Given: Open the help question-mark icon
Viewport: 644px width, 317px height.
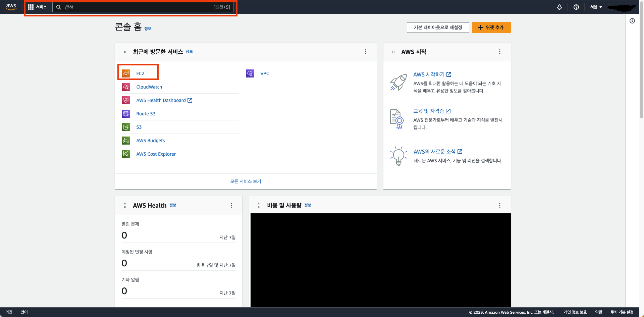Looking at the screenshot, I should [x=576, y=7].
